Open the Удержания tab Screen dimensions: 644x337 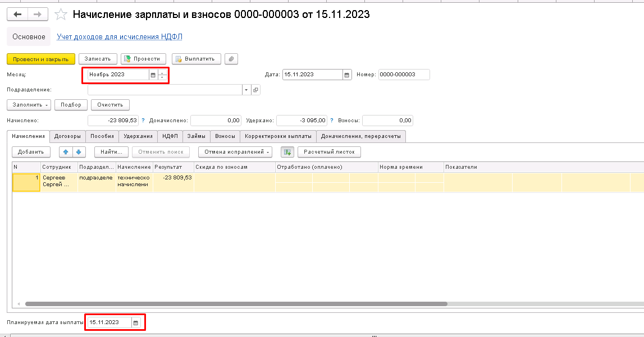click(x=138, y=136)
